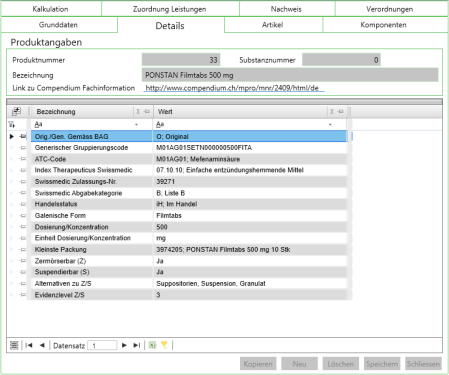Open filter value dropdown arrow for Bezeichnung

[136, 125]
